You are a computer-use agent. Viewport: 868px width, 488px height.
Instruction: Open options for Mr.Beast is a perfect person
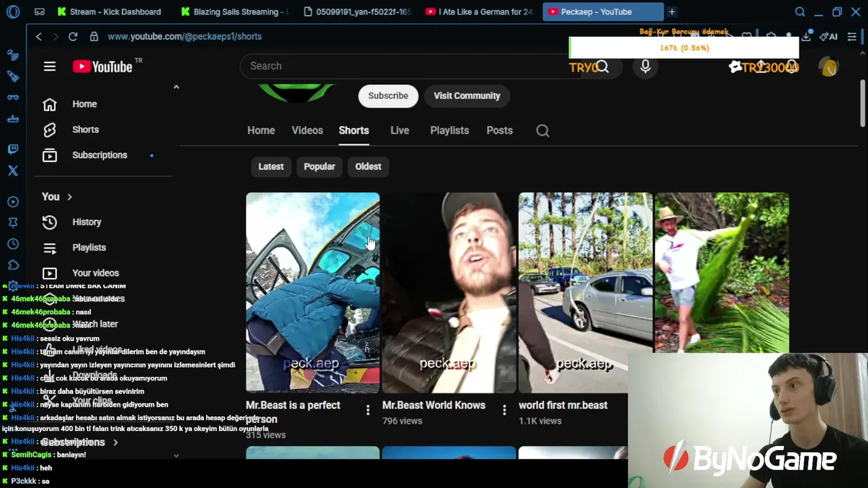click(x=368, y=410)
